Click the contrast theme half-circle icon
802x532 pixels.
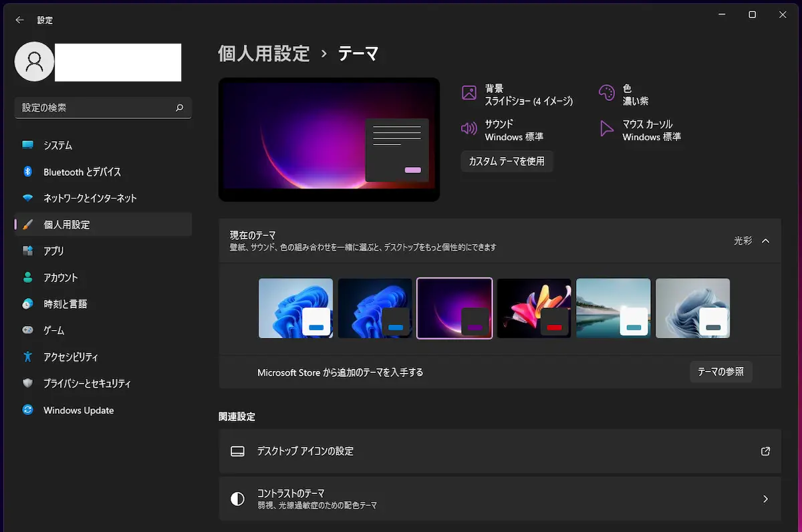(x=237, y=499)
